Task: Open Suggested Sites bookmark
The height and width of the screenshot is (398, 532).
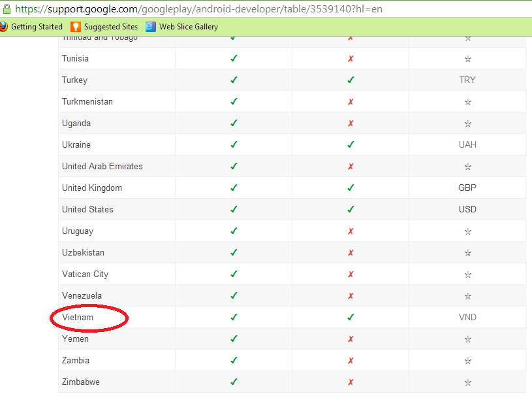Action: [111, 27]
